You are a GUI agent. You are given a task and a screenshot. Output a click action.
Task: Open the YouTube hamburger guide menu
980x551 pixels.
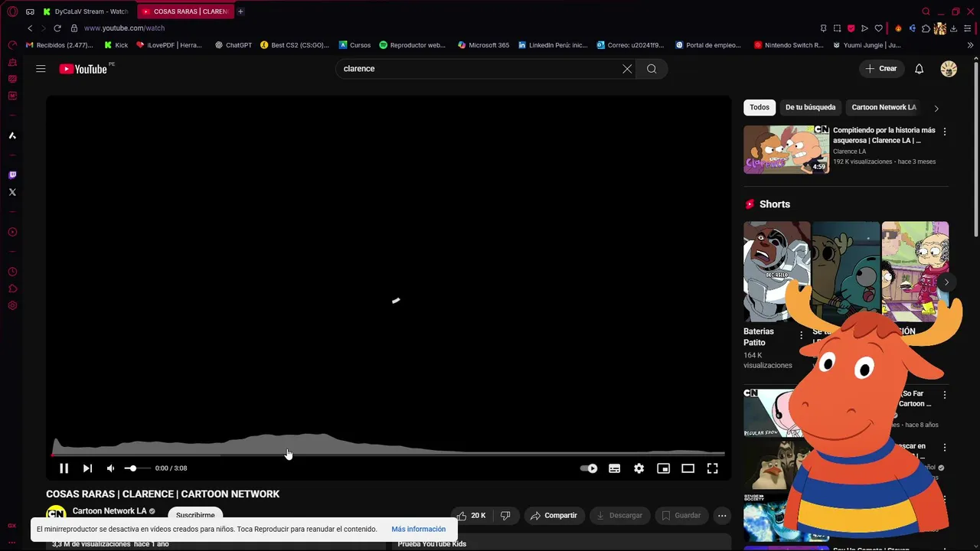point(41,69)
